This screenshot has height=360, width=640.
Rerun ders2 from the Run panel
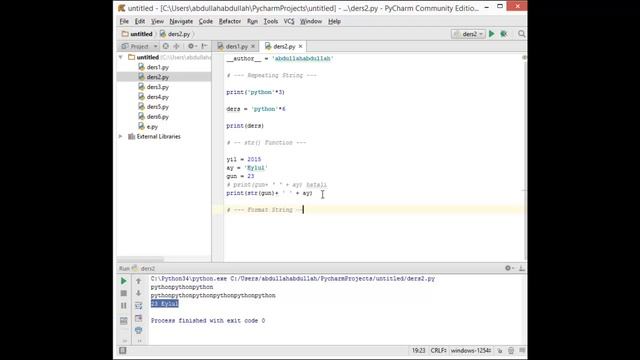coord(124,281)
